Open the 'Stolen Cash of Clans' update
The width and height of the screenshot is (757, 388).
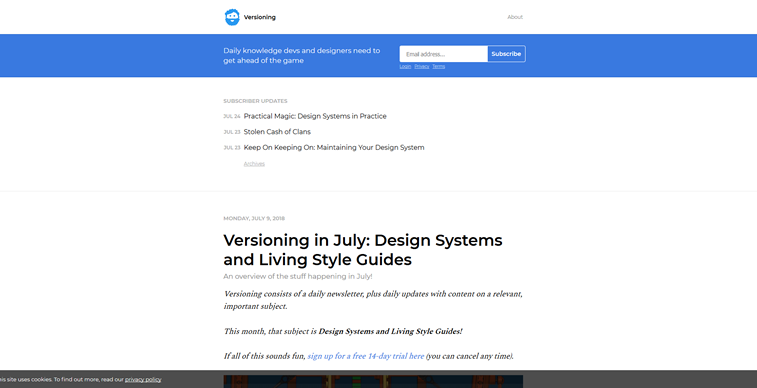coord(277,132)
